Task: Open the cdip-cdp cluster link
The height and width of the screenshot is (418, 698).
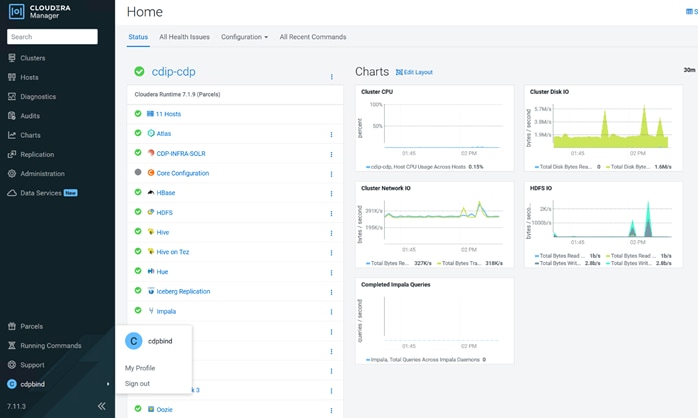Action: [174, 72]
